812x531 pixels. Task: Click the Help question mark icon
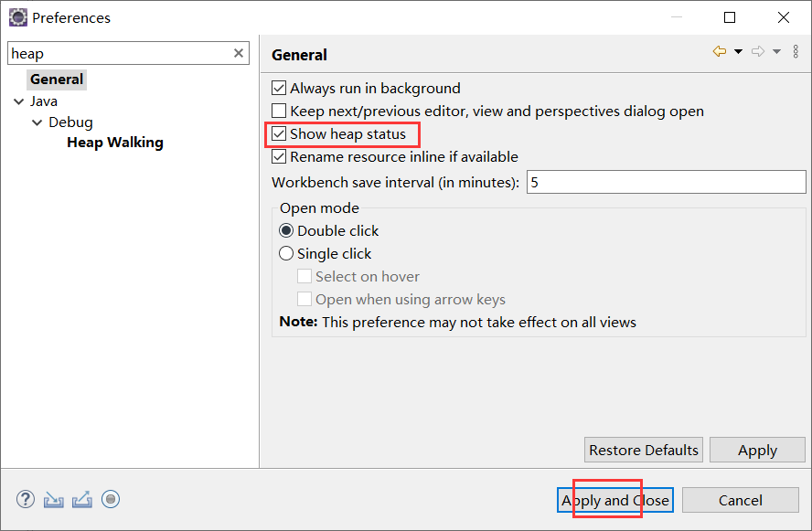[26, 499]
